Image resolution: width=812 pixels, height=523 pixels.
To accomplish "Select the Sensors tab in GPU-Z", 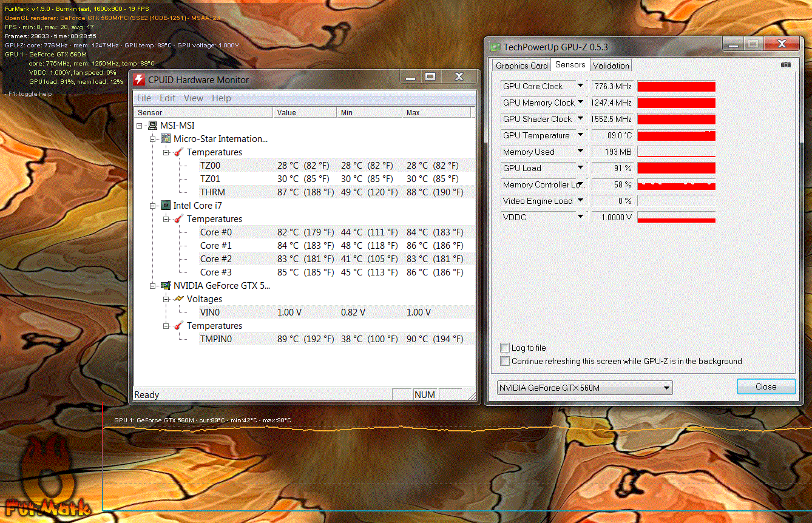I will tap(570, 64).
